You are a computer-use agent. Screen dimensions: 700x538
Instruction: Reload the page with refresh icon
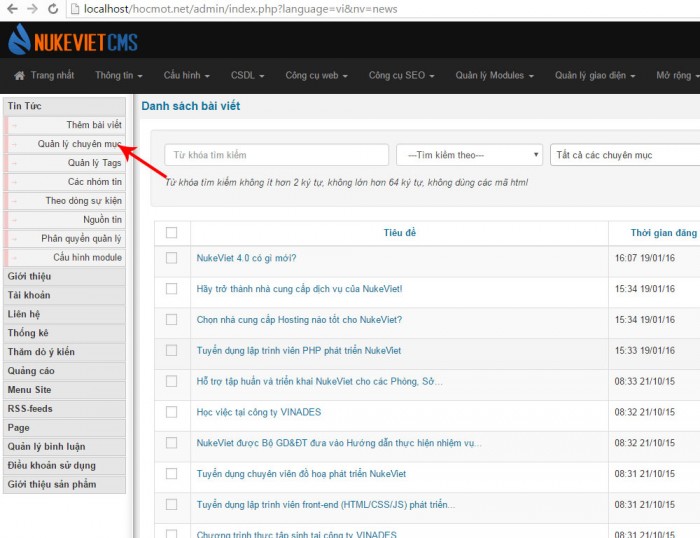(x=53, y=8)
